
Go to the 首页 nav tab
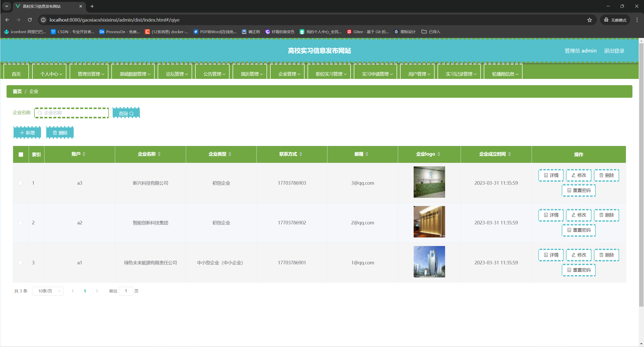pyautogui.click(x=16, y=74)
